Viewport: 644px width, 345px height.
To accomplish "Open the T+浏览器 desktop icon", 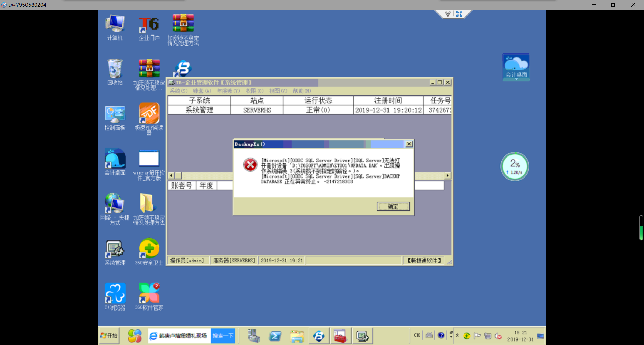I will pos(115,297).
